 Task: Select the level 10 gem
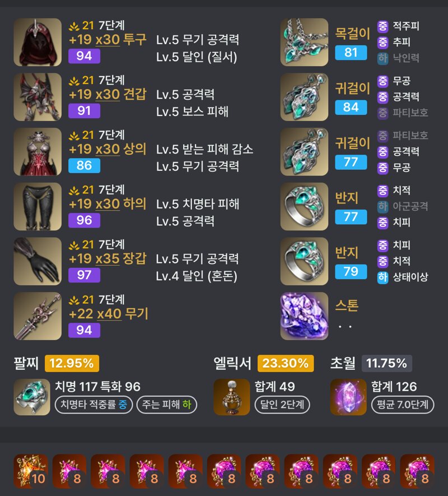click(31, 471)
